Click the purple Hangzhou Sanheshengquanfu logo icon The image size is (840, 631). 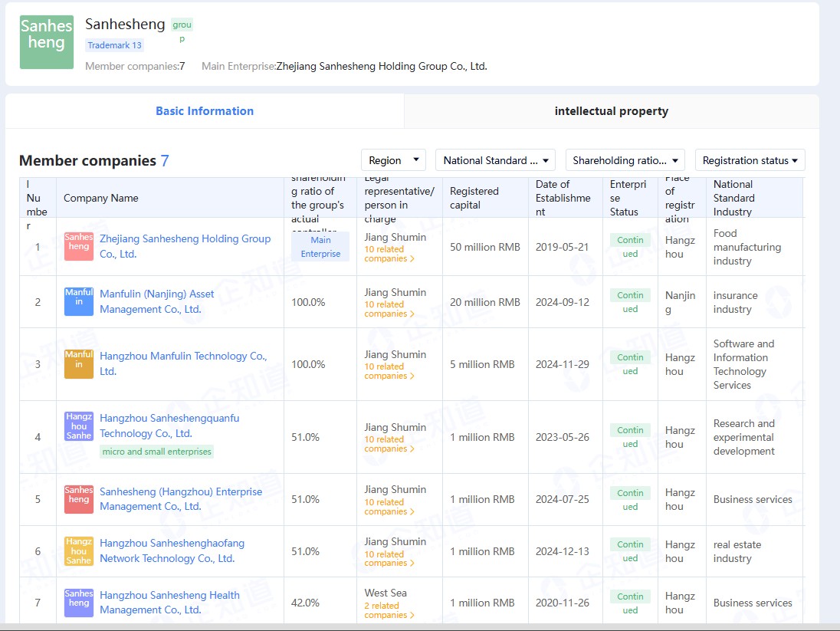pyautogui.click(x=79, y=426)
